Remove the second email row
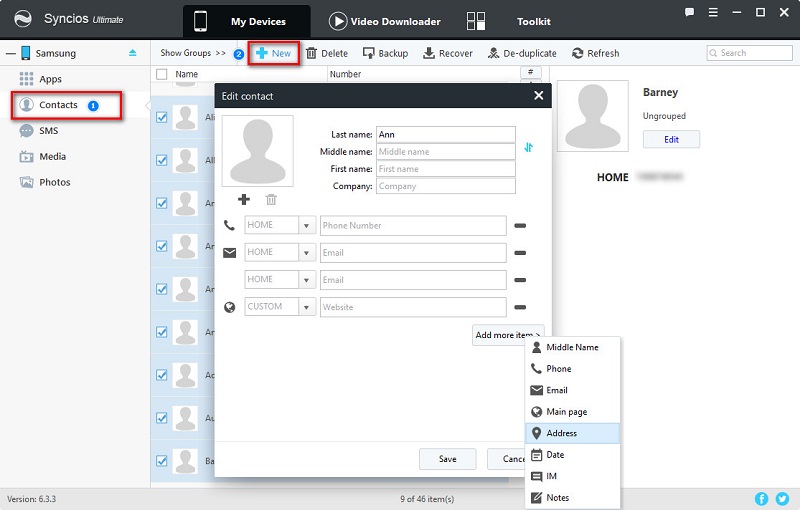This screenshot has height=510, width=800. 520,280
